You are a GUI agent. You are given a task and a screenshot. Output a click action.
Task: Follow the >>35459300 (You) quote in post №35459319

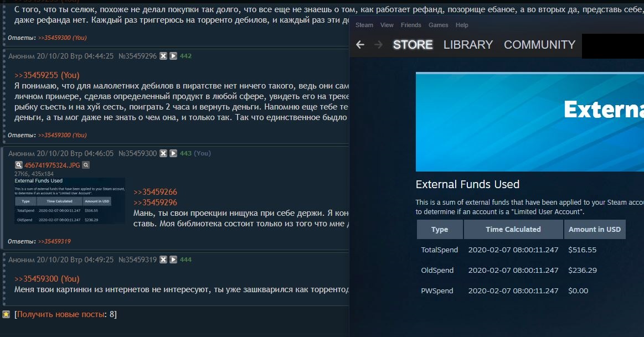[47, 279]
